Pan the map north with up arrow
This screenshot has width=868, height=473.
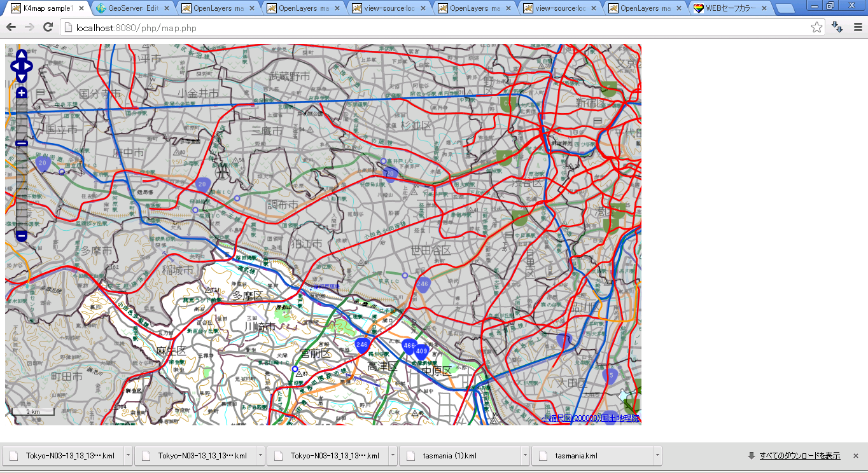click(x=21, y=53)
